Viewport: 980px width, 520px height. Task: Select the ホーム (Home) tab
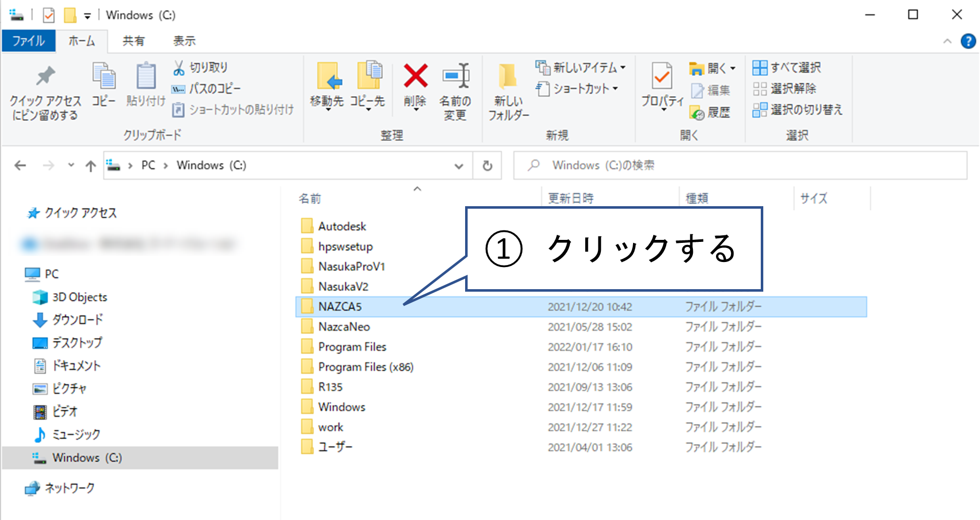click(81, 41)
